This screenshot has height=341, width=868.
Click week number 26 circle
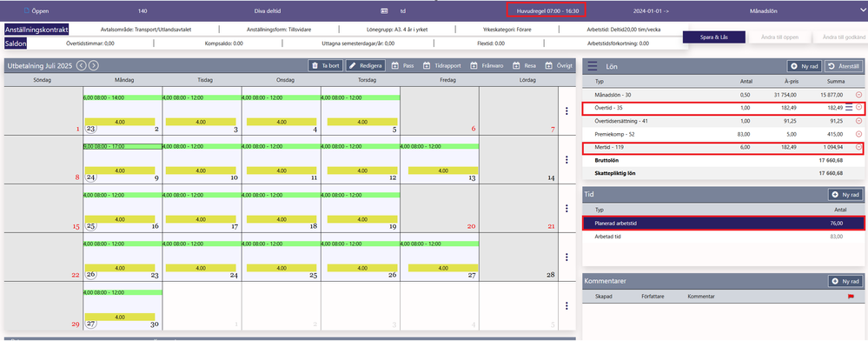click(x=90, y=275)
